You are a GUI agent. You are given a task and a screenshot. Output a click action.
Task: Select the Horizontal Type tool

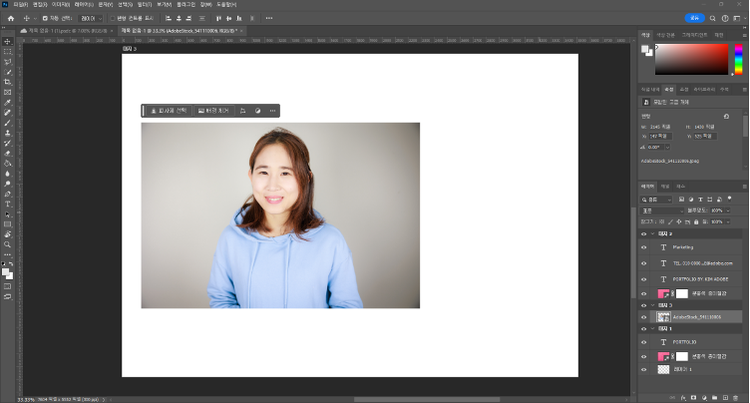[x=7, y=204]
